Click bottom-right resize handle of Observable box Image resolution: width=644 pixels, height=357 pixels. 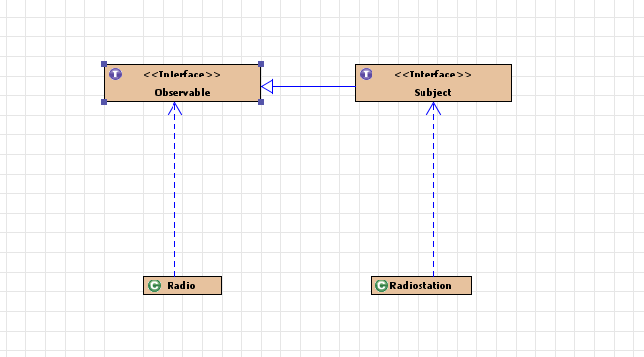[261, 102]
